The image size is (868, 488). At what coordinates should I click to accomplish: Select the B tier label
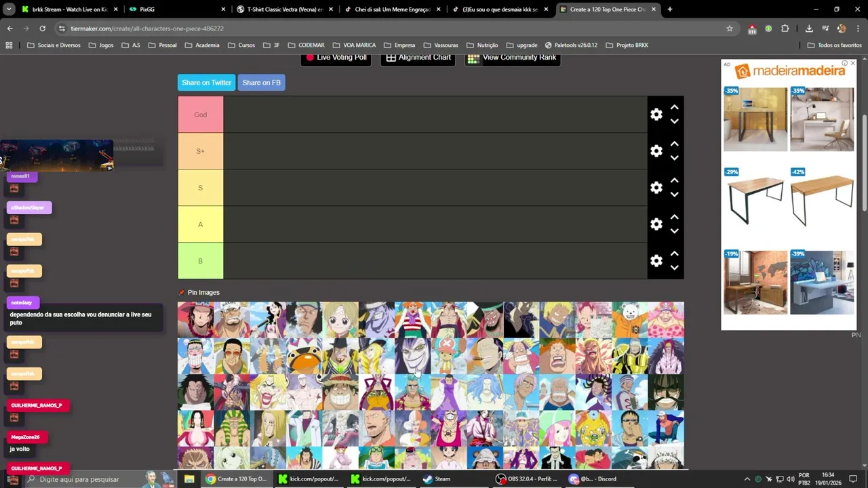click(x=201, y=261)
